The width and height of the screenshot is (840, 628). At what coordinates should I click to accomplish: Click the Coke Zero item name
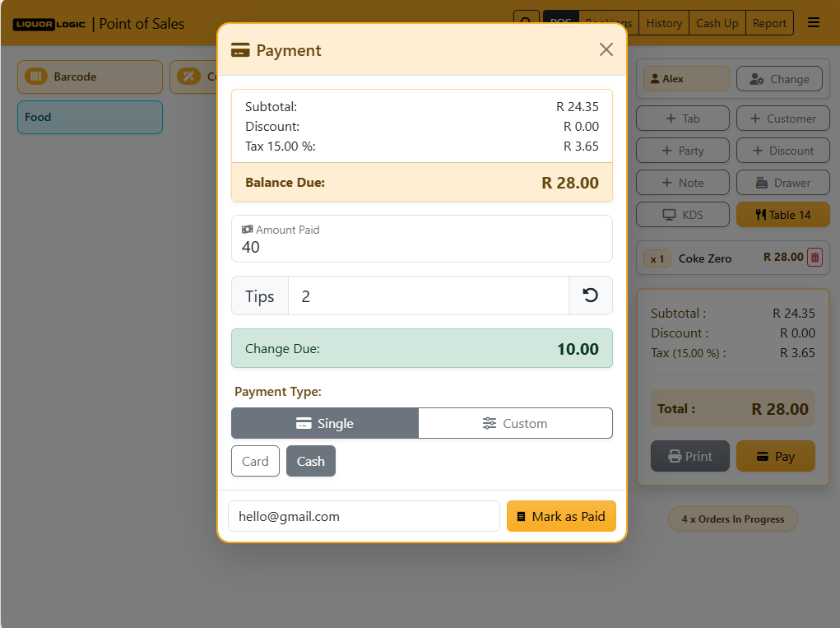point(704,258)
